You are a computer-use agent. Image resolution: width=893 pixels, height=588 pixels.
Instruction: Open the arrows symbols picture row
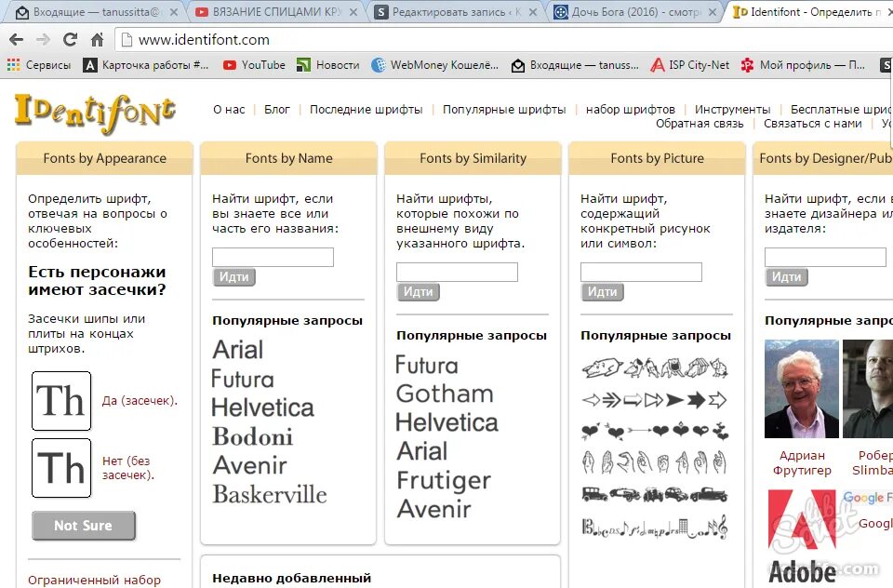655,400
